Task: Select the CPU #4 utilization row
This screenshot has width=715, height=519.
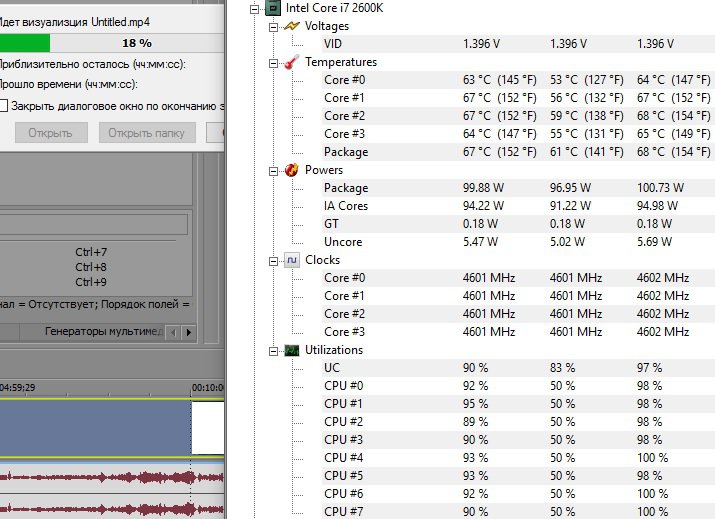Action: (x=519, y=458)
